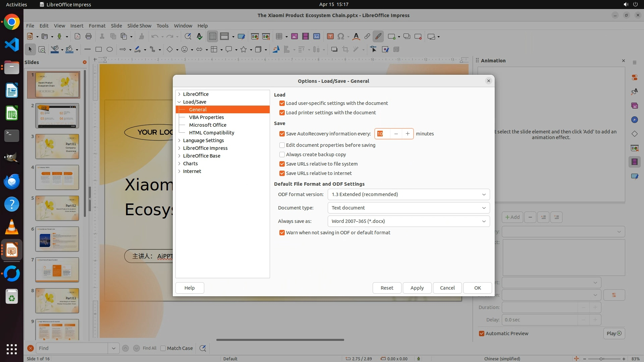This screenshot has width=644, height=362.
Task: Toggle Display Grid toolbar icon
Action: pyautogui.click(x=213, y=37)
